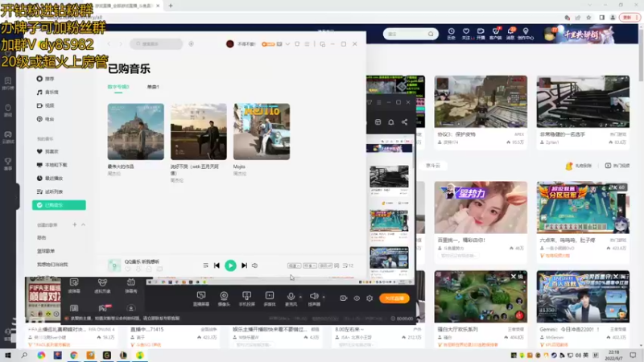Open the 推荐 section in QQ Music sidebar
644x362 pixels.
pos(46,78)
